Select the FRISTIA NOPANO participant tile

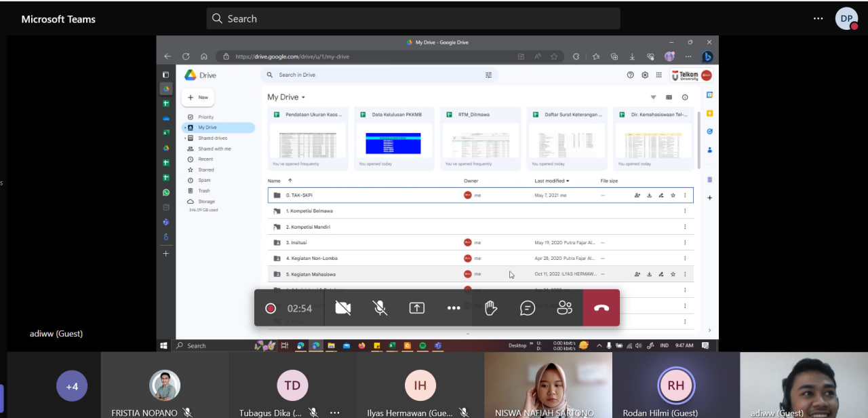tap(165, 385)
